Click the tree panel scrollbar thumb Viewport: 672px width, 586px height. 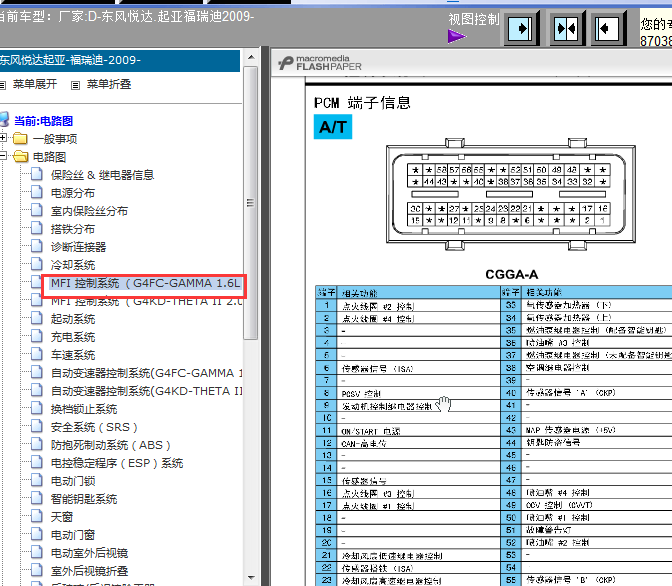click(251, 203)
